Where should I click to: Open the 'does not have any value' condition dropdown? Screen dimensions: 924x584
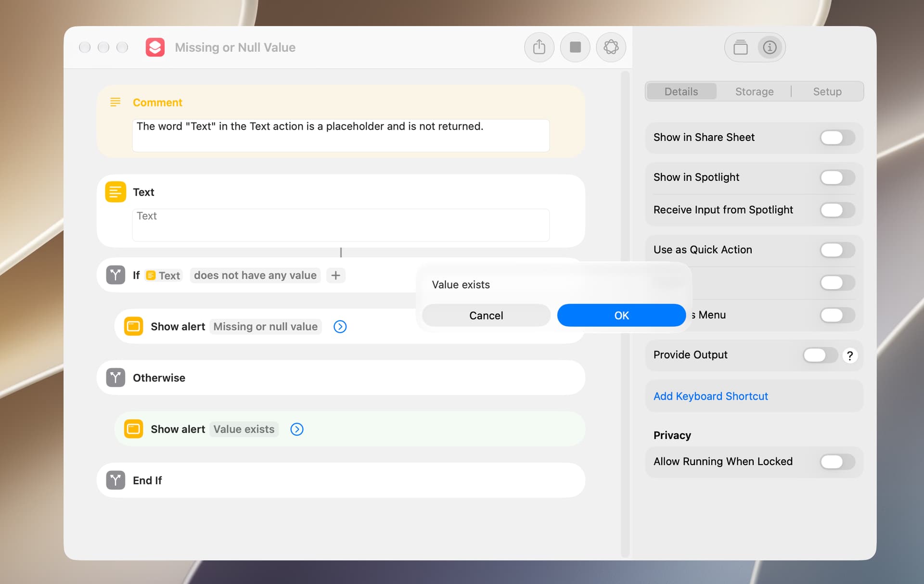pos(255,275)
